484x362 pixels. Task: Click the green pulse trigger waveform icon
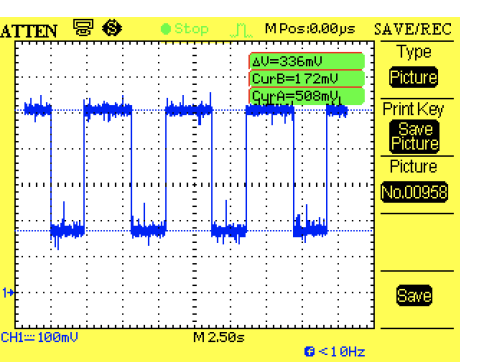(x=241, y=30)
